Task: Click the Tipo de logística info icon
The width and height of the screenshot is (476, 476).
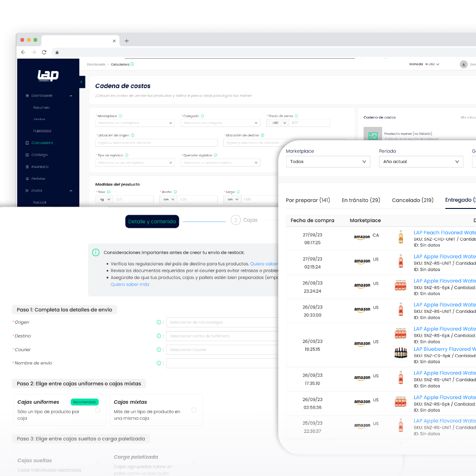Action: pyautogui.click(x=126, y=155)
